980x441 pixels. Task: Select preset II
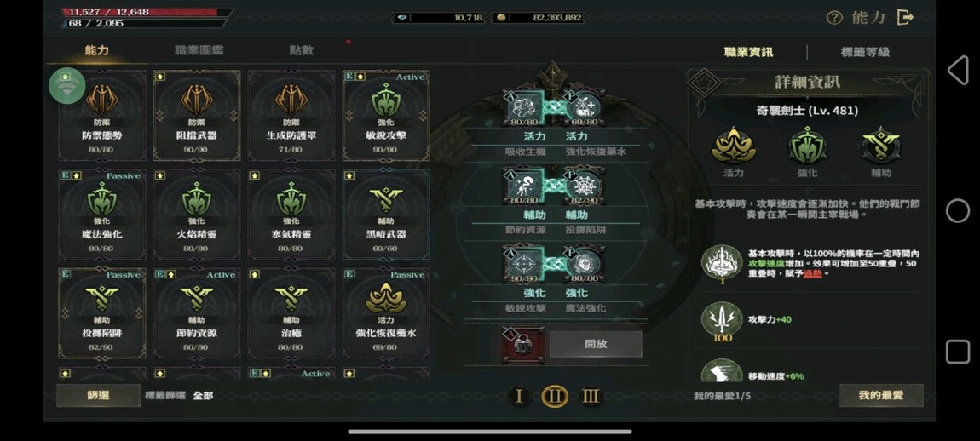[x=555, y=396]
